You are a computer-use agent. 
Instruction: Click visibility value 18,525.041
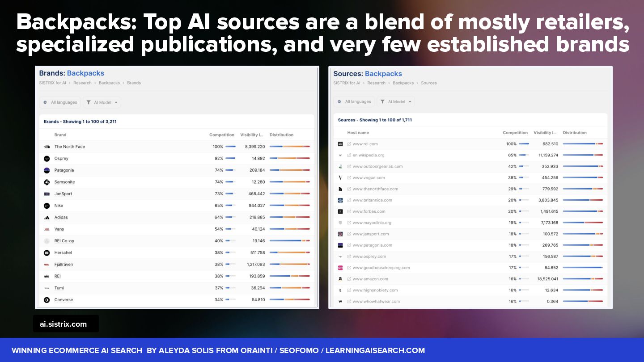tap(547, 279)
